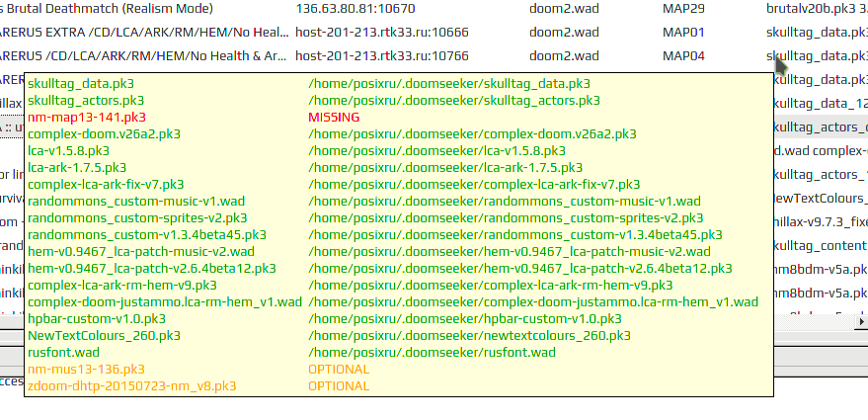Image resolution: width=868 pixels, height=420 pixels.
Task: Click filename skulltag_actors.pk3 in tooltip name column
Action: coord(86,100)
